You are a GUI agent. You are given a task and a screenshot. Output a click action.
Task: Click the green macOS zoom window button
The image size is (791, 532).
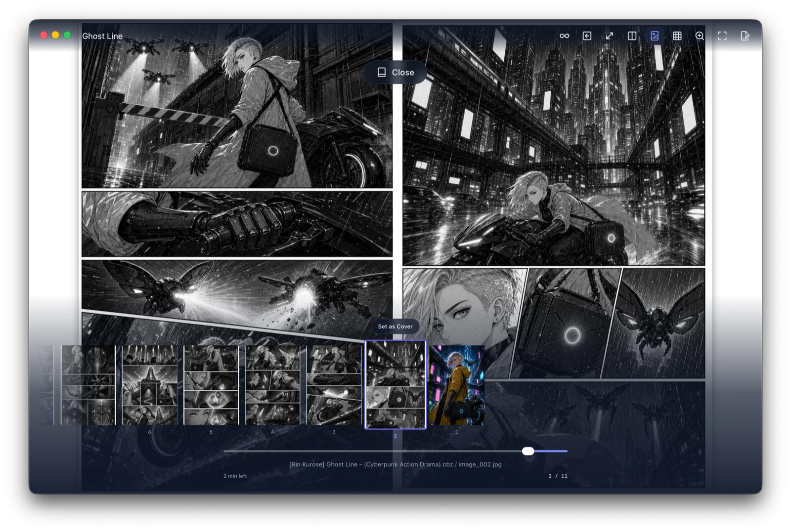(x=67, y=35)
